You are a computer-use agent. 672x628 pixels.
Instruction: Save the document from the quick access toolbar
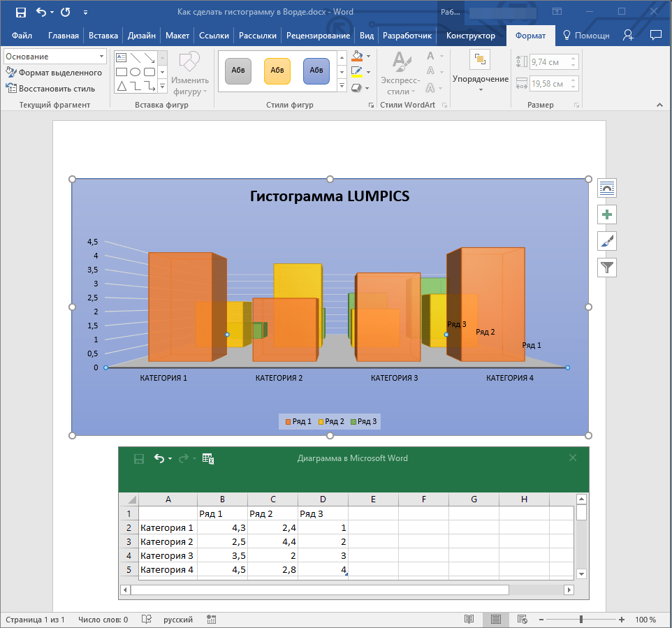(20, 12)
